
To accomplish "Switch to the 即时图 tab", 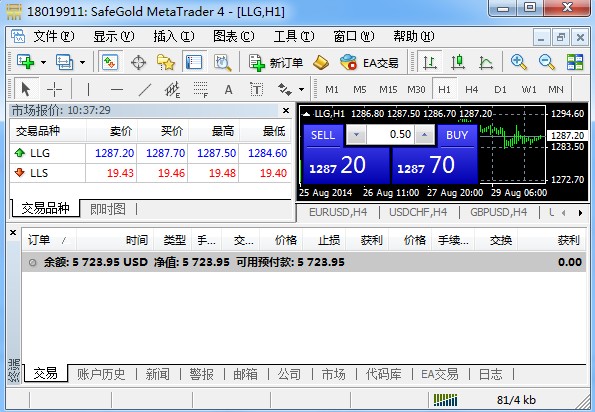I will coord(108,209).
